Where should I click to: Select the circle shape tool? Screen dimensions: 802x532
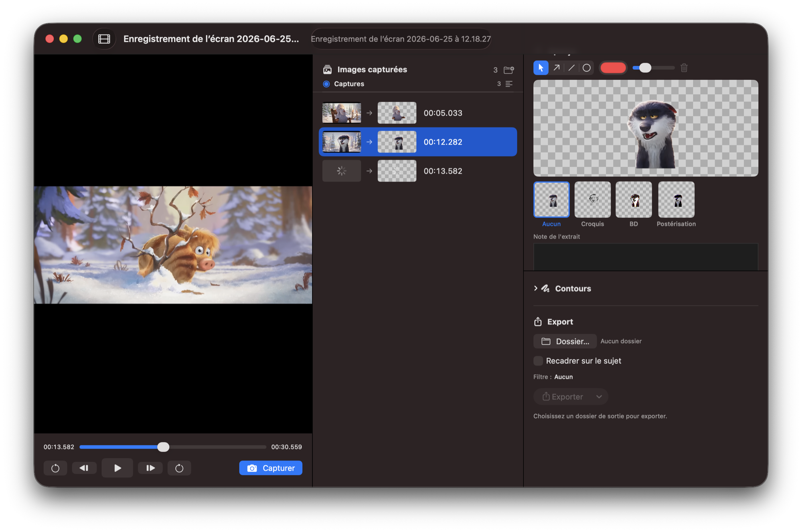(586, 68)
